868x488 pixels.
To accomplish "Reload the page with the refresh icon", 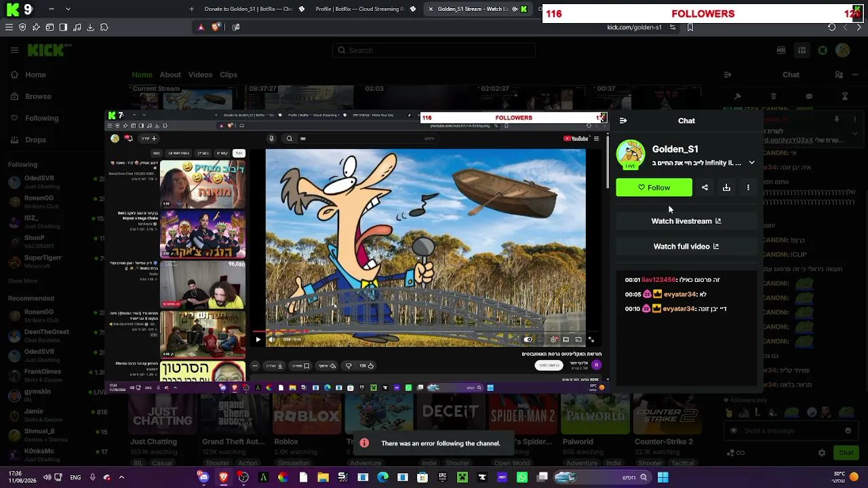I will coord(832,27).
